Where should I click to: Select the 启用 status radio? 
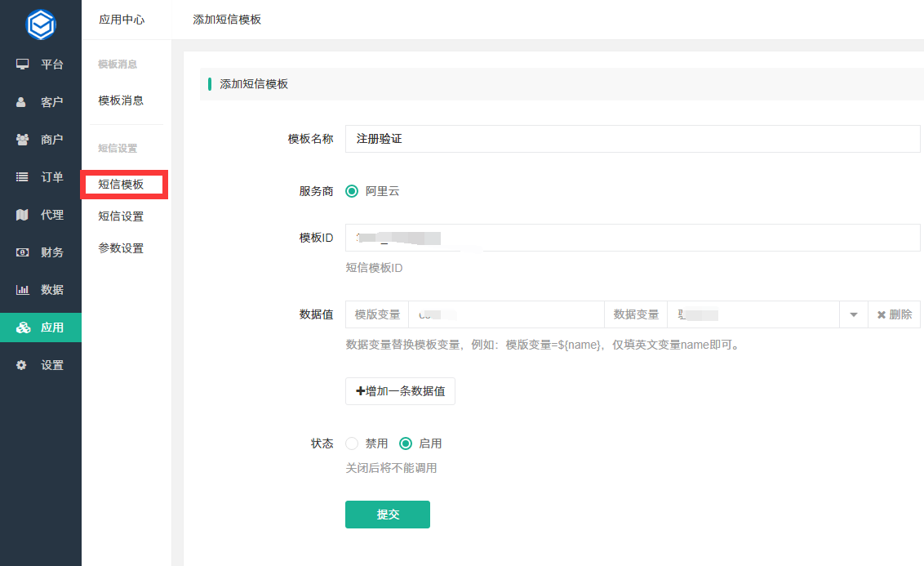406,443
